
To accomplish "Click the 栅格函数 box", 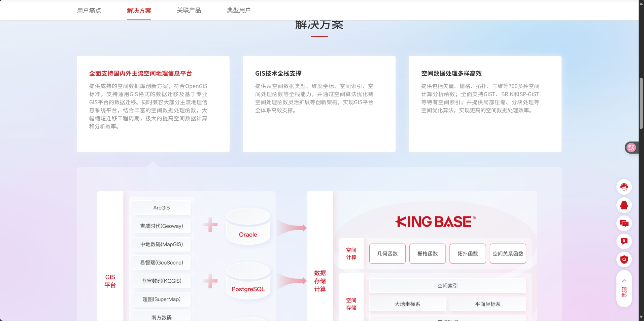I will point(428,253).
